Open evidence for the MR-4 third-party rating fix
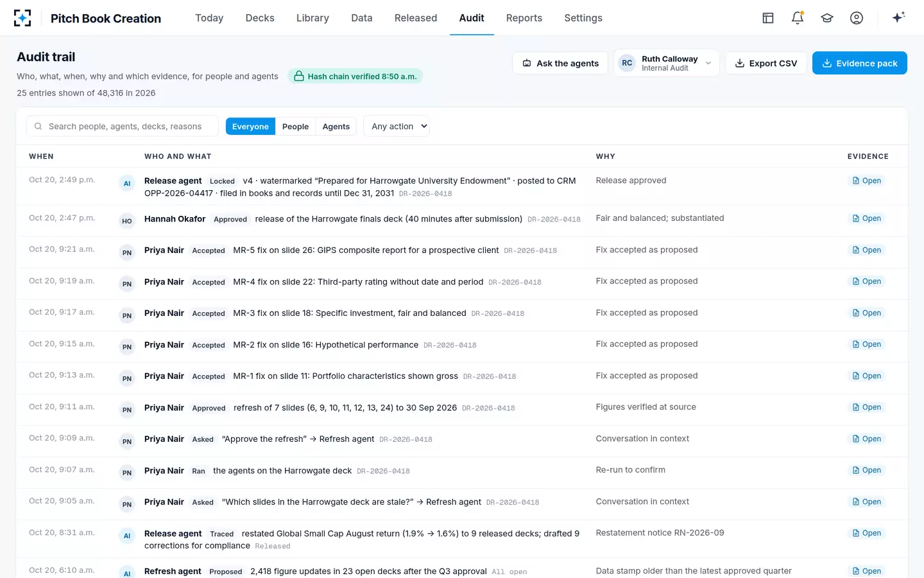The width and height of the screenshot is (924, 578). 866,281
